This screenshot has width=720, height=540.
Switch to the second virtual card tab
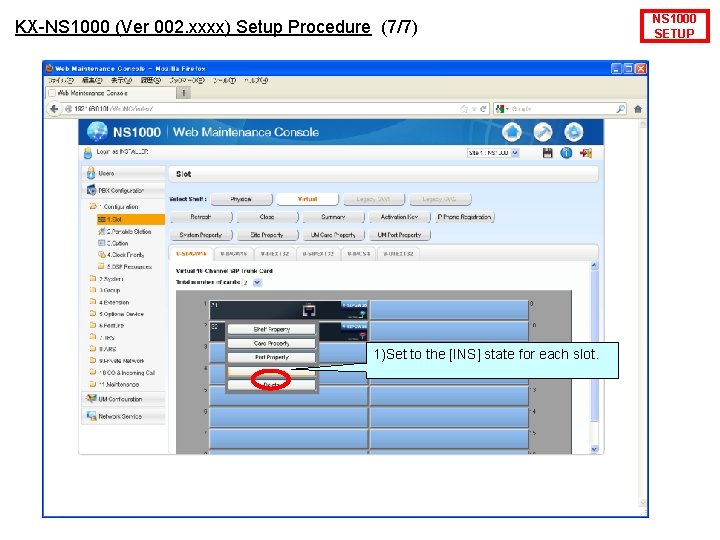coord(233,253)
